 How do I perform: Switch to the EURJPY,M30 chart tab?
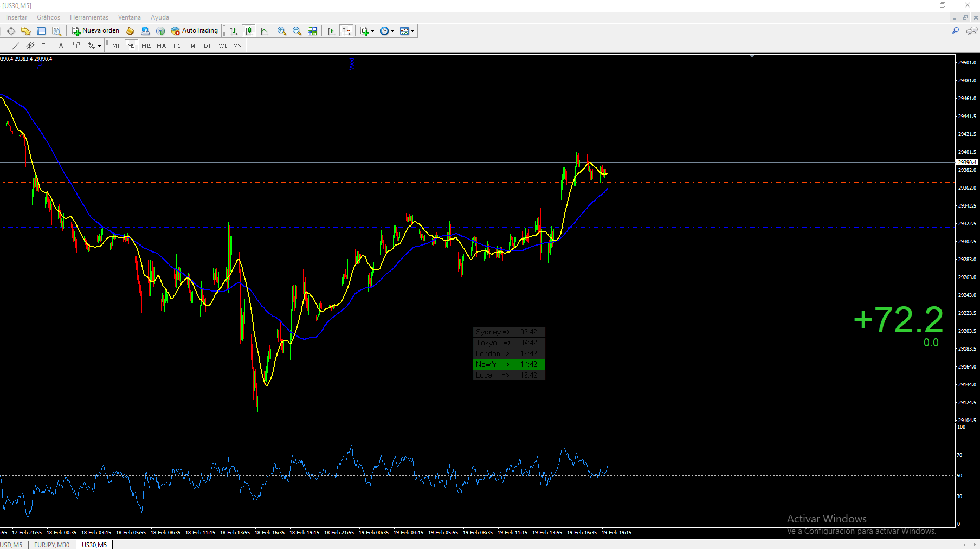[x=51, y=545]
